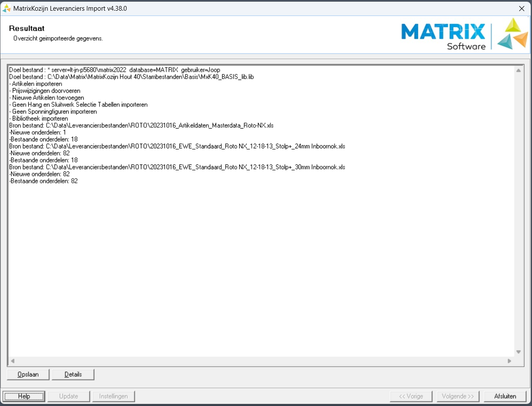Open Help for the import wizard
This screenshot has width=532, height=406.
(x=24, y=396)
